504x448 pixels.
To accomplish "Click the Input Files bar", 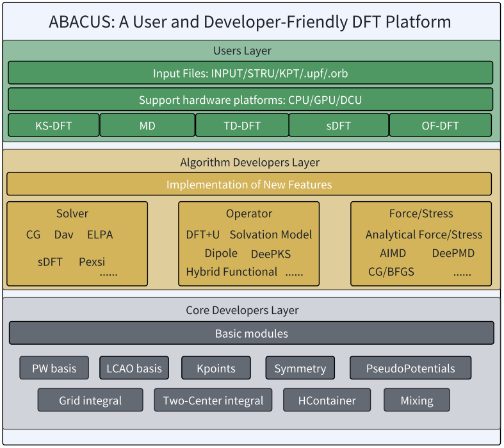I will [x=250, y=72].
